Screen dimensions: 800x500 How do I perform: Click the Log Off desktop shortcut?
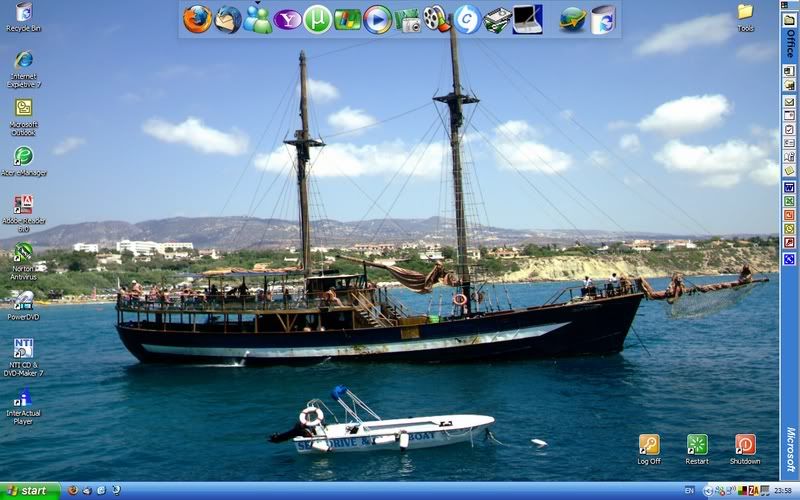click(649, 444)
